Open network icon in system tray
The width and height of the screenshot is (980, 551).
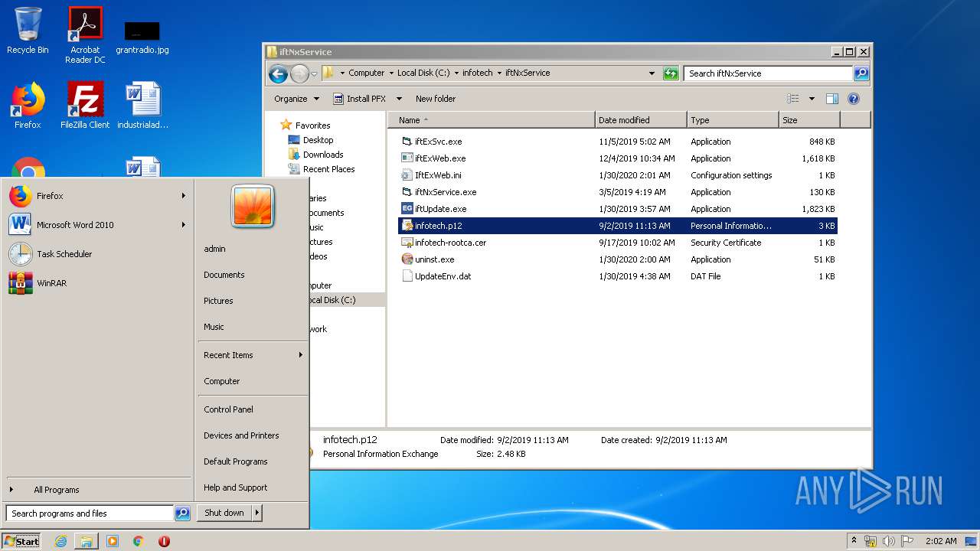click(x=871, y=541)
